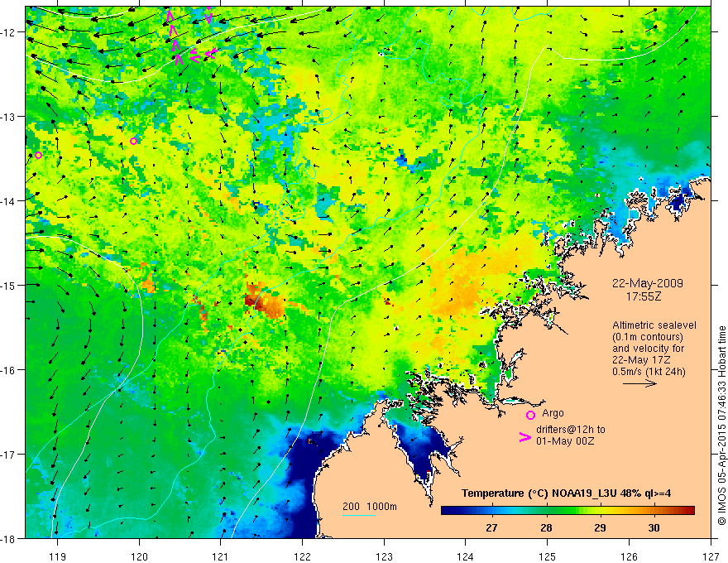The width and height of the screenshot is (728, 563).
Task: Click the longitude axis label 126
Action: pos(629,556)
